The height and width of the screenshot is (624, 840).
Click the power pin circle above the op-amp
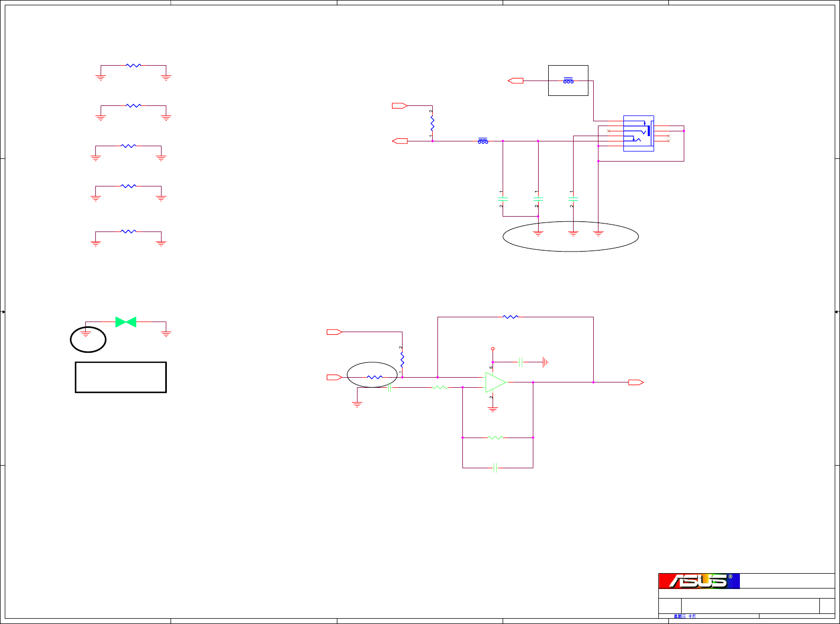click(x=493, y=349)
